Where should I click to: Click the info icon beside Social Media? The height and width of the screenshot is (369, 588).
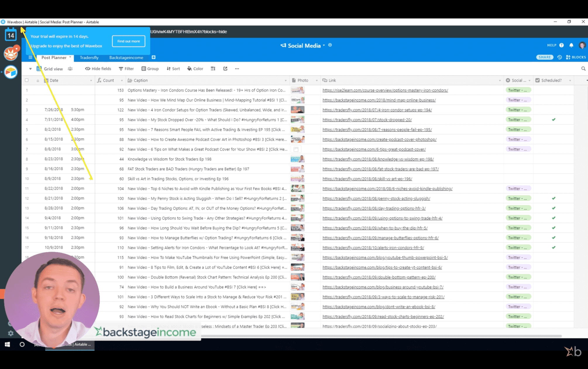(x=330, y=45)
